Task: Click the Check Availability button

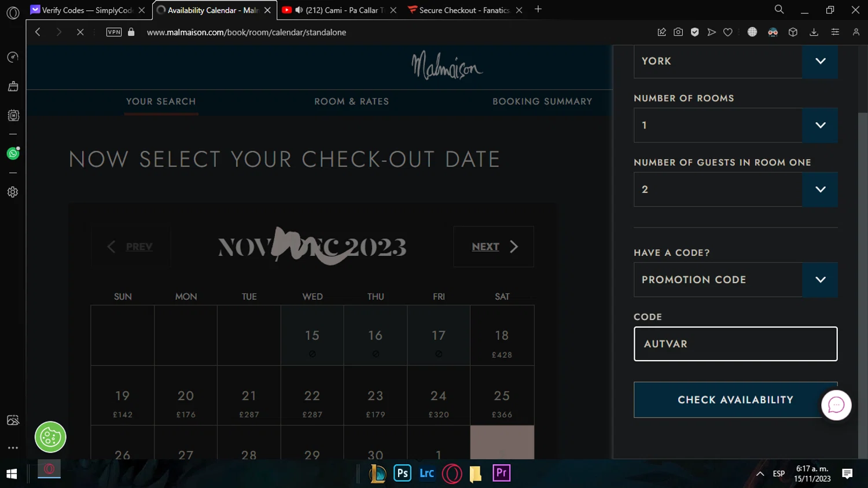Action: click(735, 400)
